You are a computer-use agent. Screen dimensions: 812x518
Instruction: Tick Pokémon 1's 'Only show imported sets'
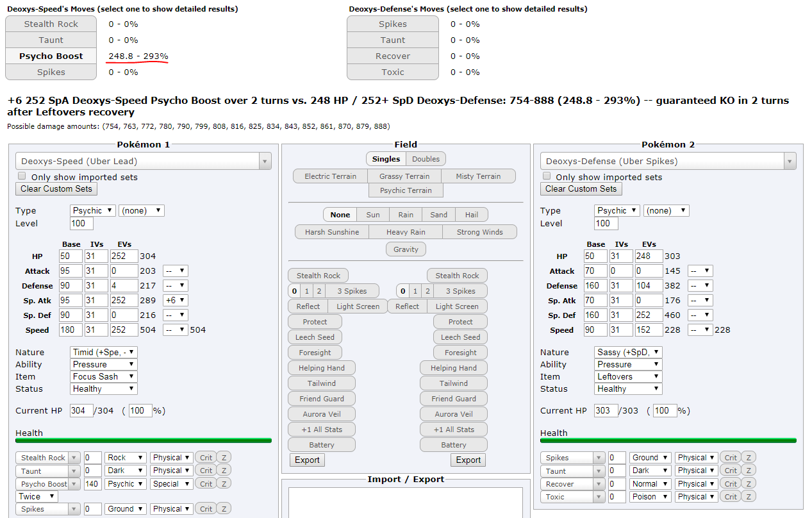point(22,176)
